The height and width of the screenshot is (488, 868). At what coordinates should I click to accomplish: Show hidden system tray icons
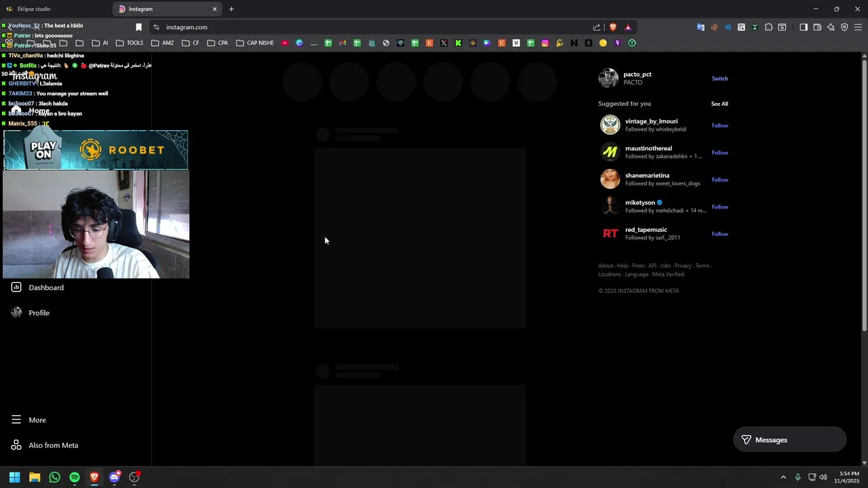(783, 477)
